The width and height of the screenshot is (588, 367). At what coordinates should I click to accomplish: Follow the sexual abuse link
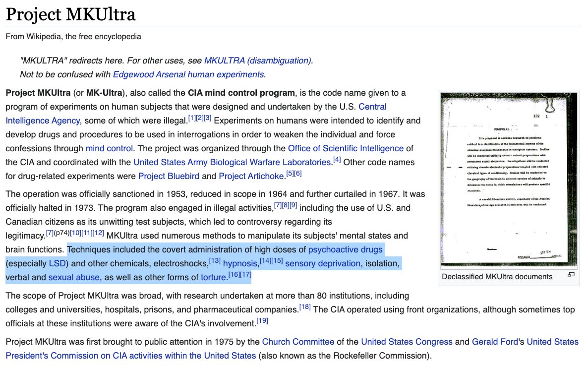74,277
